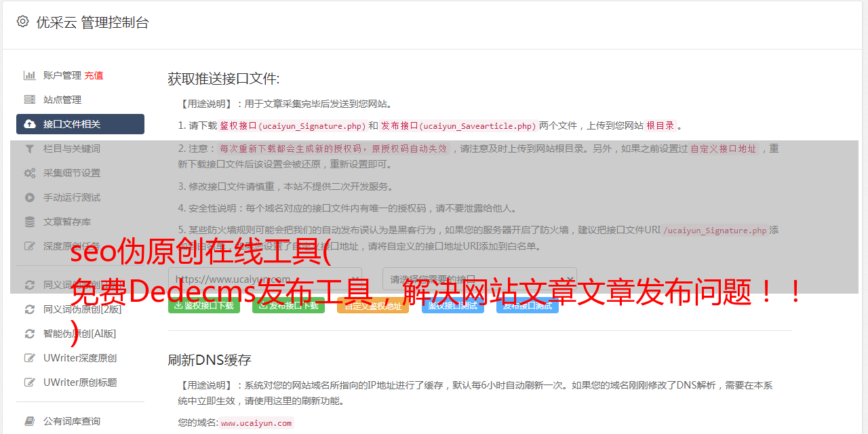Click the /ucaiyun_Signature.php URI text

point(715,230)
